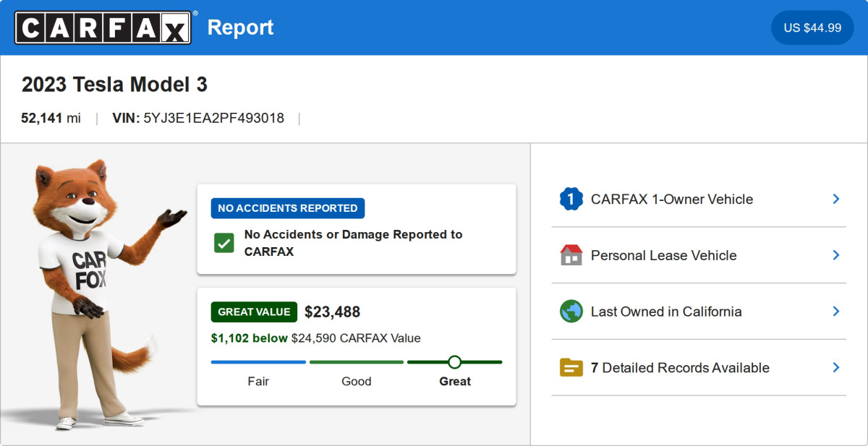This screenshot has width=868, height=446.
Task: Expand the Last Owned in California chevron
Action: pos(835,312)
